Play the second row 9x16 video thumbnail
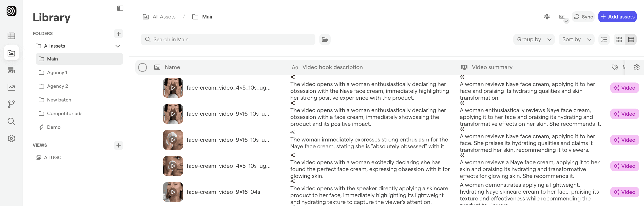The height and width of the screenshot is (206, 644). pos(173,114)
